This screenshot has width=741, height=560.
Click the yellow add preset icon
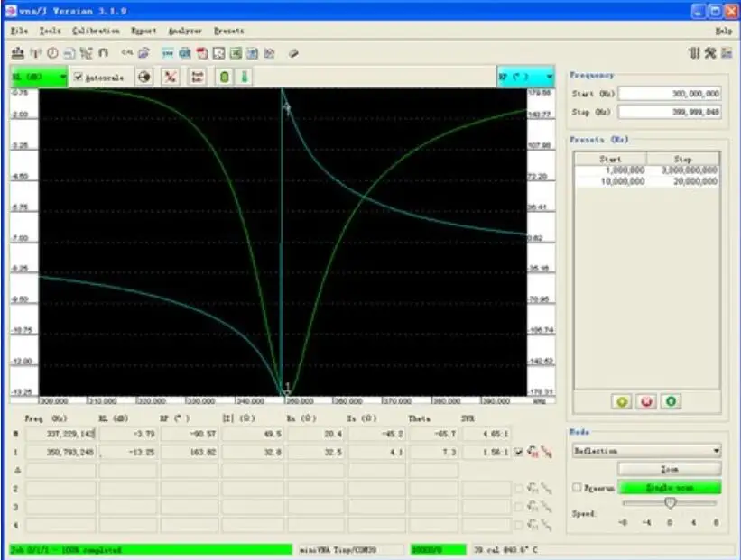click(622, 402)
